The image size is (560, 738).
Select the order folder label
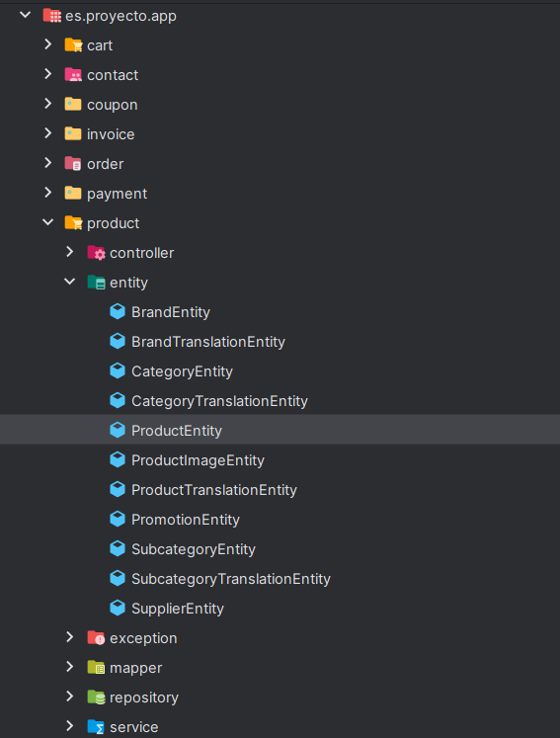[x=106, y=164]
